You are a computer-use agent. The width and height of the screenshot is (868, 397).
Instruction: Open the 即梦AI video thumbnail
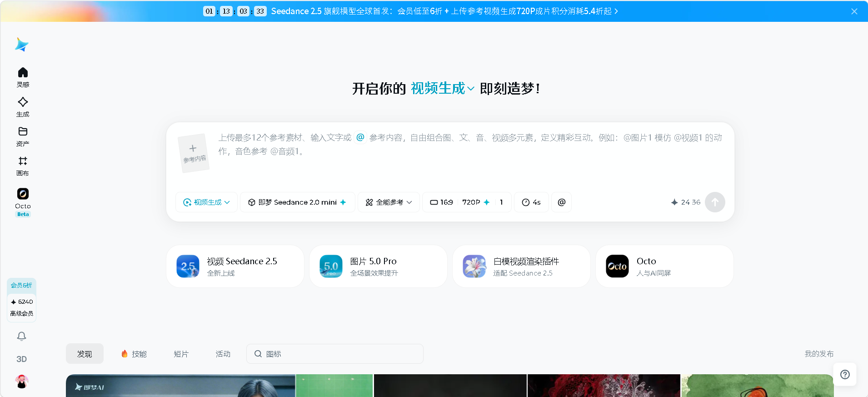pyautogui.click(x=180, y=386)
